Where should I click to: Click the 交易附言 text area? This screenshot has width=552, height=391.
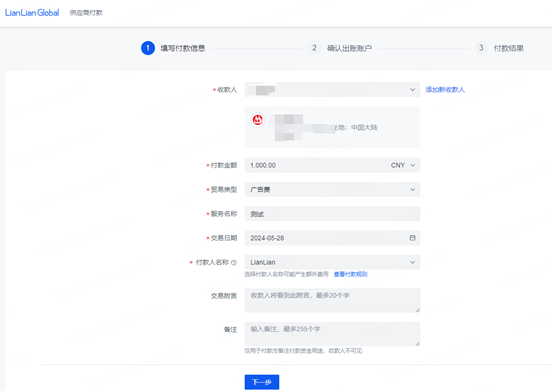(x=332, y=301)
